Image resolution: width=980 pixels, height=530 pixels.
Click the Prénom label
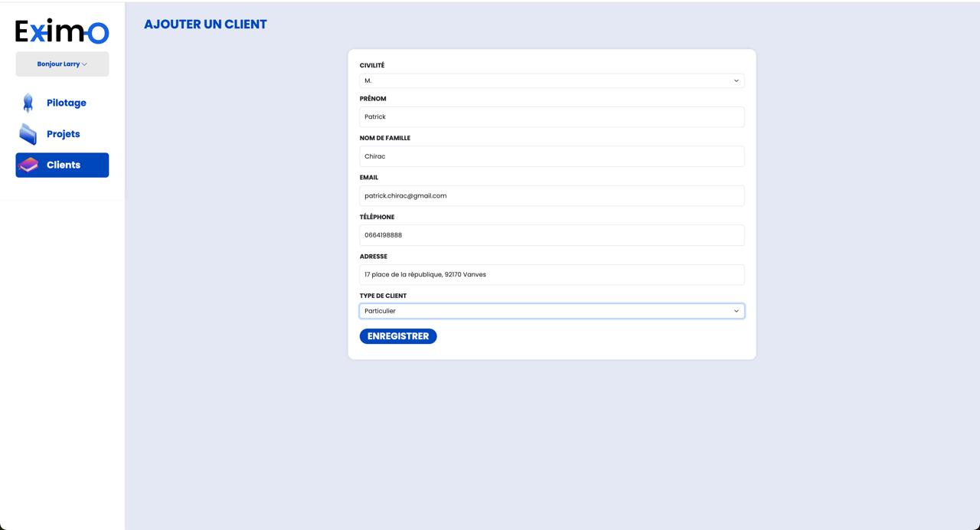coord(373,99)
